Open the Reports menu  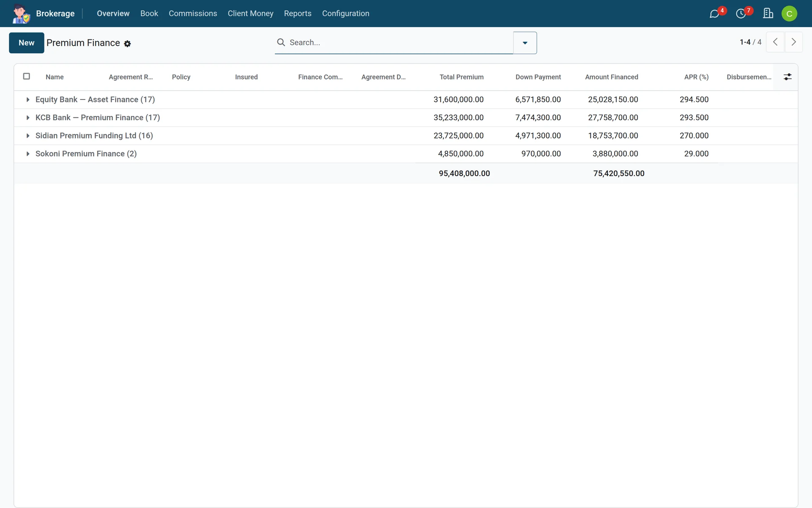coord(298,14)
